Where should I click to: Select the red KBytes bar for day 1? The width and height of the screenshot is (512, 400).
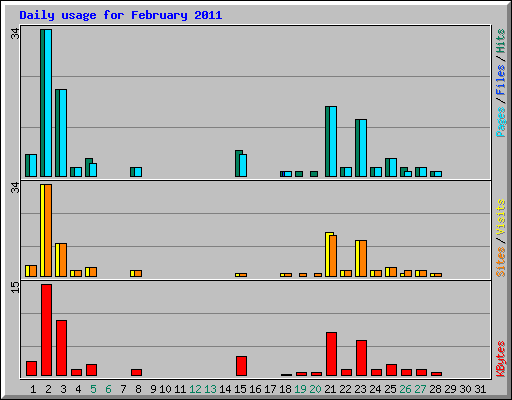pos(32,369)
